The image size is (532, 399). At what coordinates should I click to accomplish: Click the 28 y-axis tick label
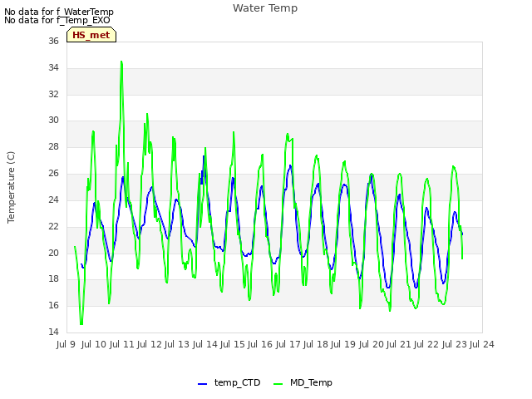(53, 146)
